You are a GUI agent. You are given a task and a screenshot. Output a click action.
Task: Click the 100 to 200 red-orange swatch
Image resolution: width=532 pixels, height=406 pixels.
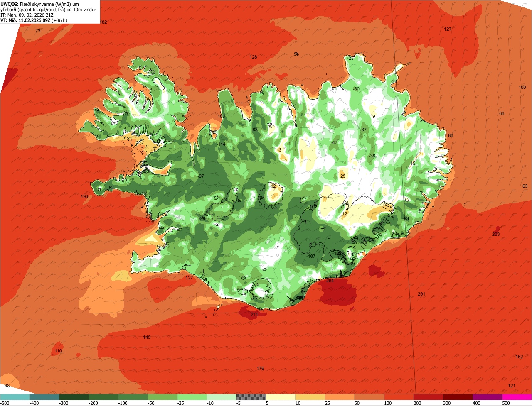[399, 397]
